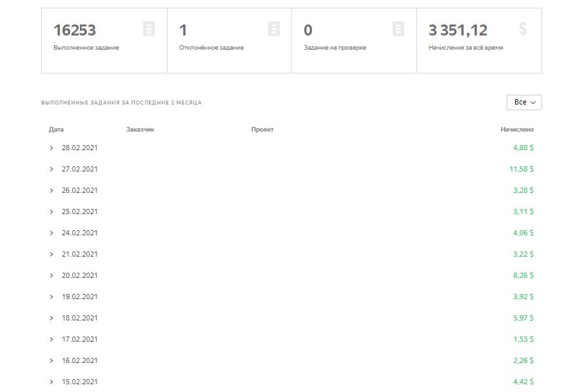This screenshot has height=392, width=575.
Task: Expand the 17.02.2021 row chevron
Action: click(52, 339)
